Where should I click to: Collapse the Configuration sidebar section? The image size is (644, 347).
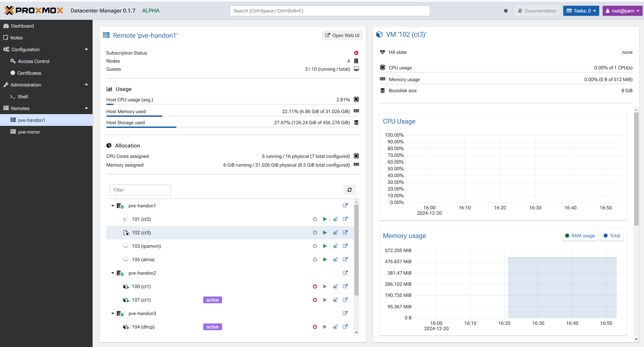[86, 49]
